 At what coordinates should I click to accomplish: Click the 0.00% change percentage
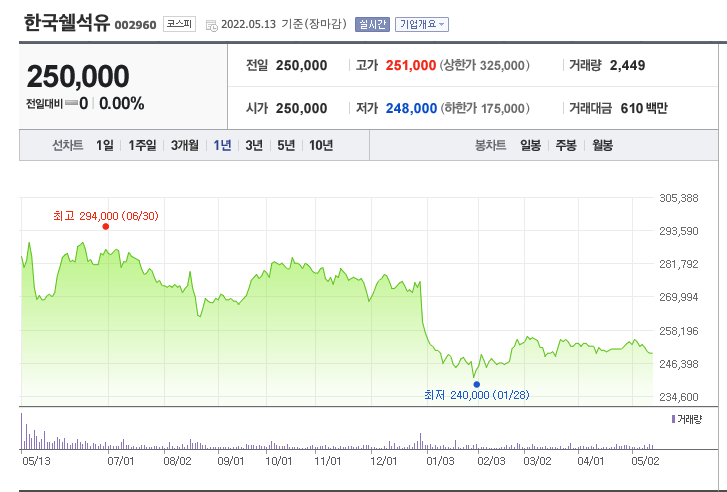(x=121, y=103)
